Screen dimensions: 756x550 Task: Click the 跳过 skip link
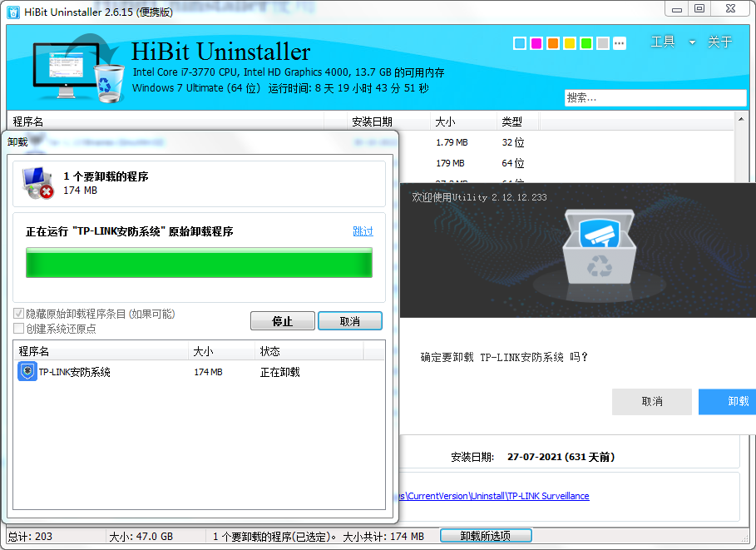click(363, 231)
